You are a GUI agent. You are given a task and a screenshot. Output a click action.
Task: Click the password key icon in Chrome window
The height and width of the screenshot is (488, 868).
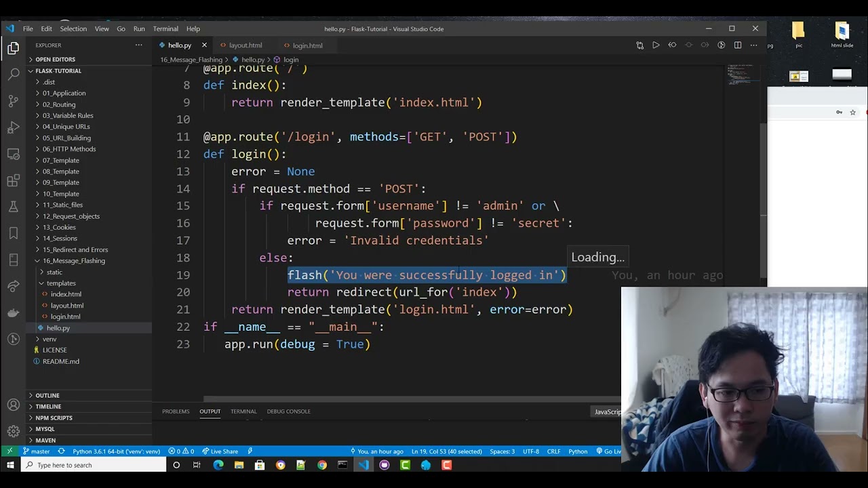[x=840, y=113]
